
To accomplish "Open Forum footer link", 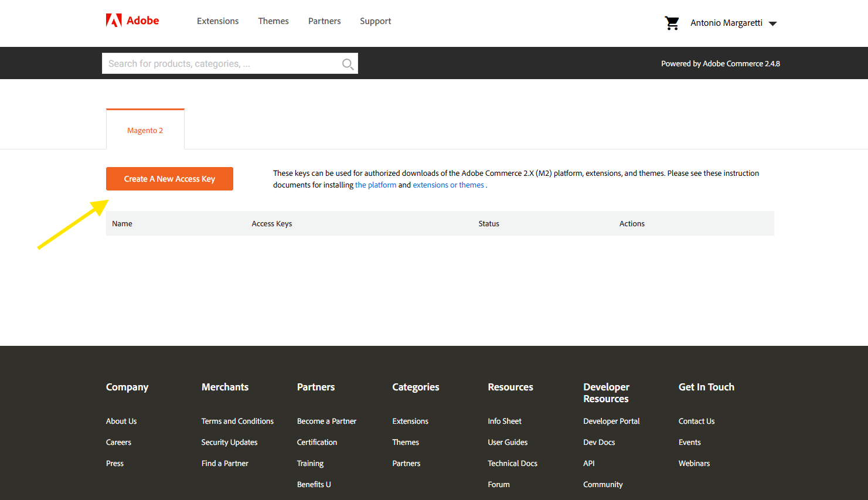I will 499,484.
